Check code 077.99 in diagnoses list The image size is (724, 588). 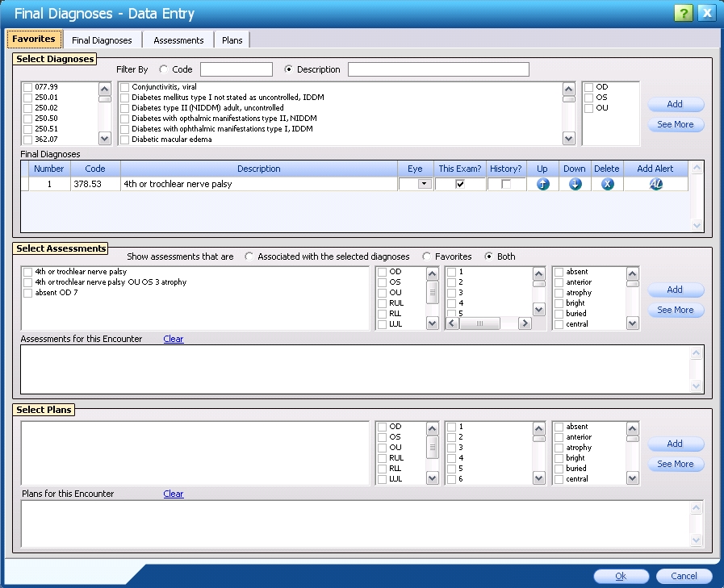click(x=28, y=87)
